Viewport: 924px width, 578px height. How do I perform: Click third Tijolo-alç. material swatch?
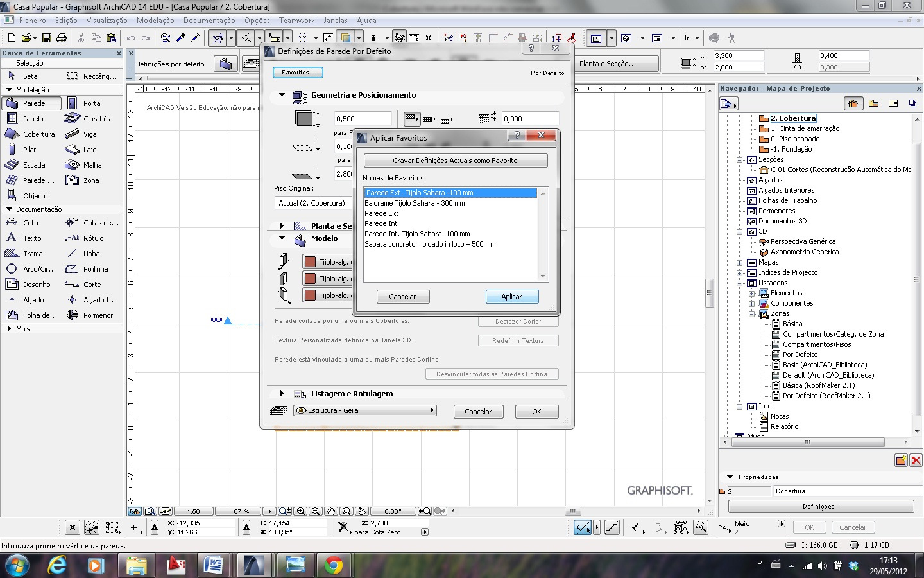(x=311, y=295)
